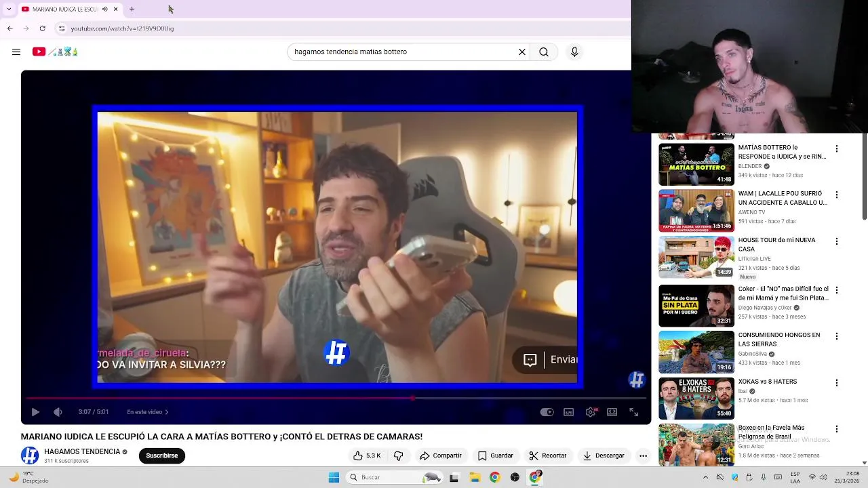This screenshot has height=488, width=868.
Task: Open File Explorer from the taskbar
Action: click(475, 477)
